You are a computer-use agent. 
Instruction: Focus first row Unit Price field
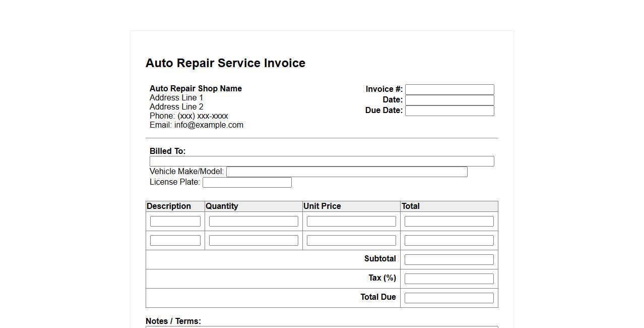pos(351,221)
